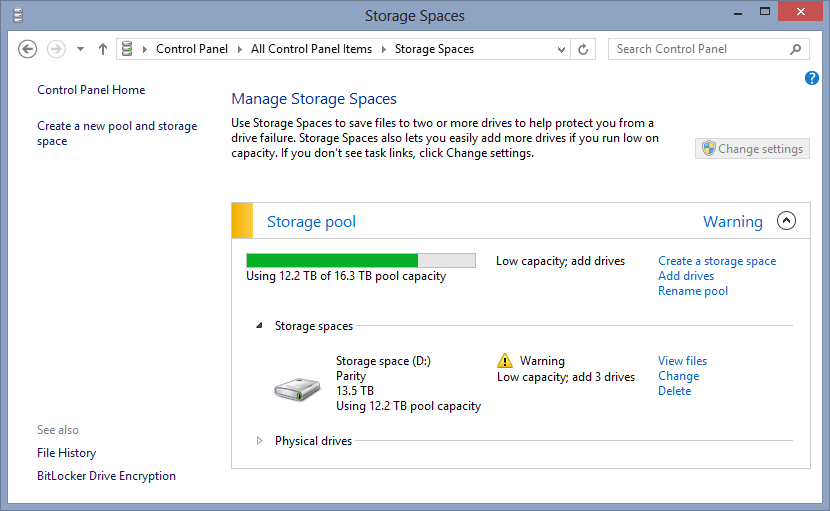
Task: Click Change link for Storage space (D:)
Action: (679, 376)
